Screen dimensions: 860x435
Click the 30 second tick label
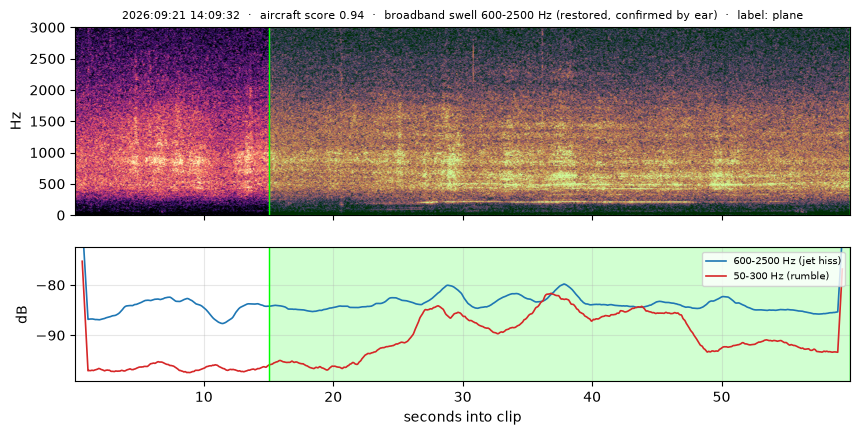(x=463, y=396)
